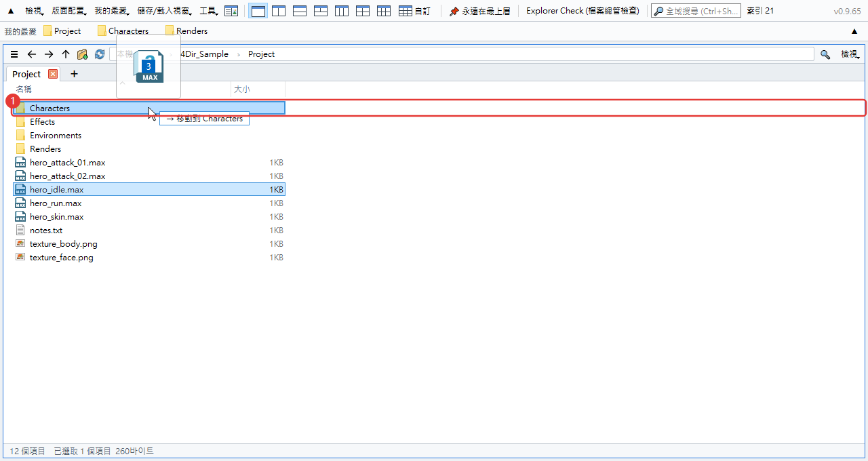This screenshot has height=461, width=868.
Task: Click the 索引 21 index indicator
Action: point(760,11)
